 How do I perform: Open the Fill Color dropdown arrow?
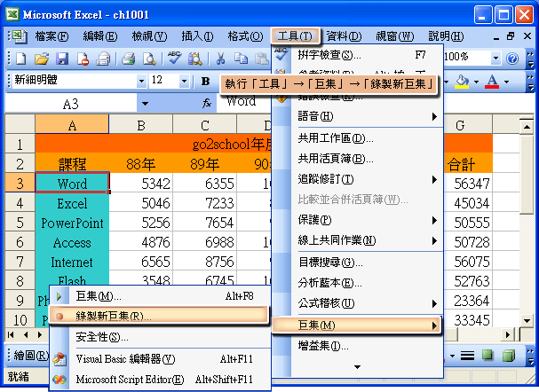coord(476,82)
